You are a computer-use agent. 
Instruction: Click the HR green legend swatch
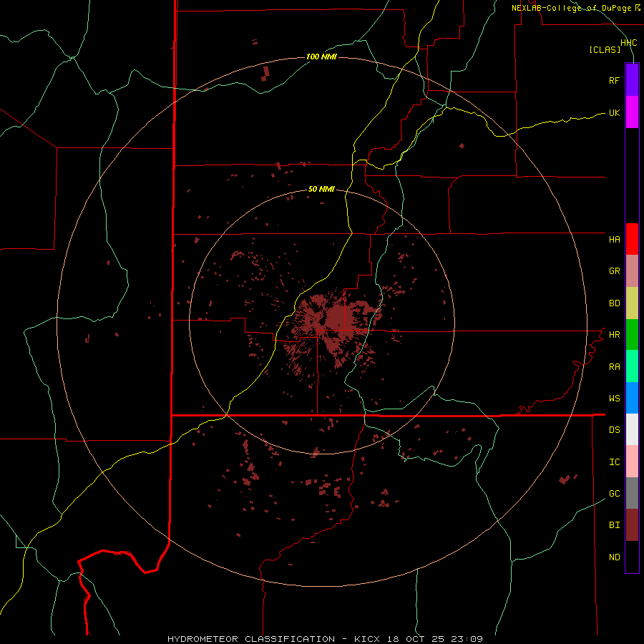tap(632, 335)
